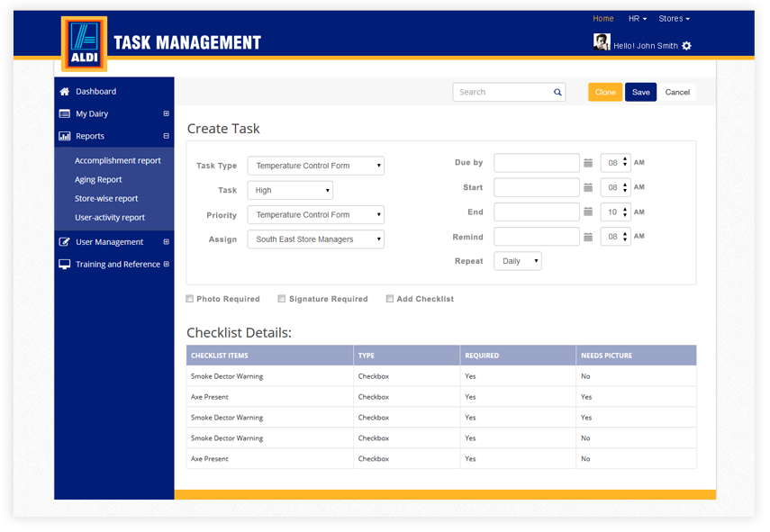
Task: Click the user profile avatar
Action: click(x=602, y=42)
